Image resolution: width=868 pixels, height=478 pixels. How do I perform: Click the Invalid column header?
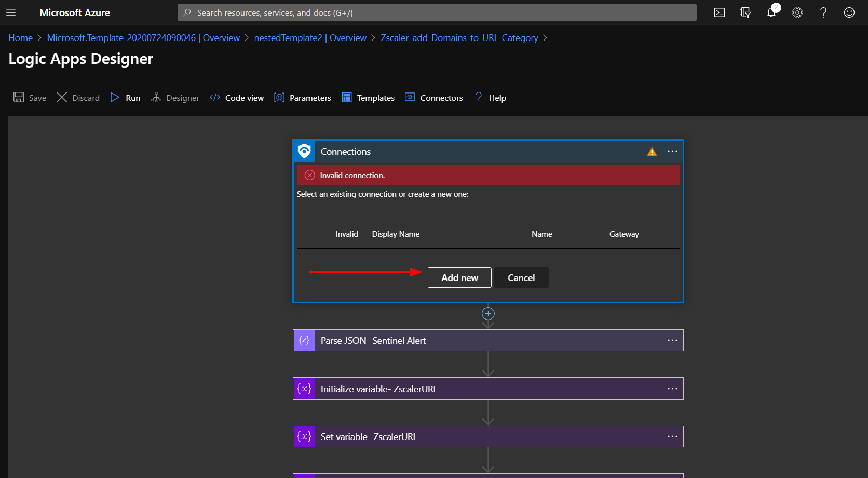click(347, 234)
